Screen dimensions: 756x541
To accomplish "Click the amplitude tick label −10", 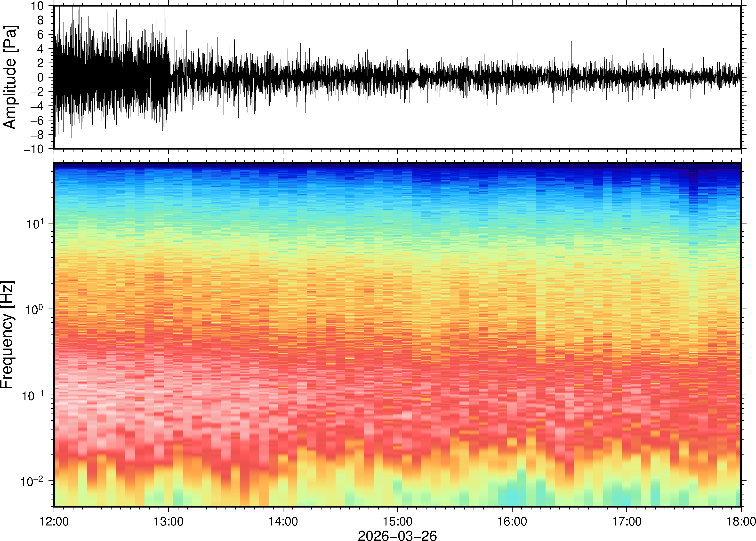I will click(33, 149).
